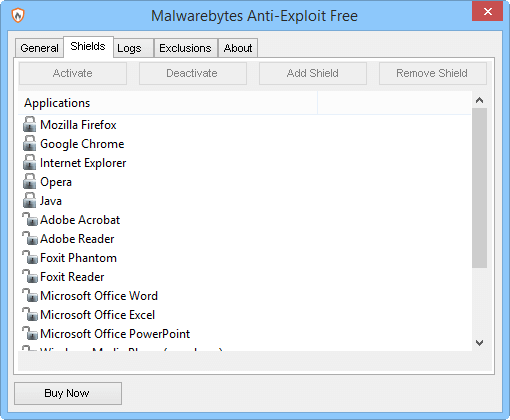The image size is (510, 420).
Task: Click the scrollbar up arrow
Action: point(480,100)
